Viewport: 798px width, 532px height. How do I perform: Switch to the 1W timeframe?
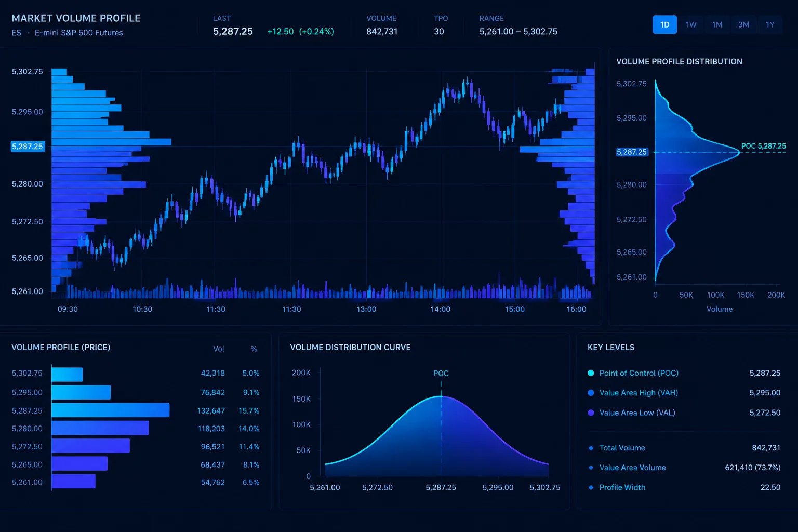(x=691, y=24)
